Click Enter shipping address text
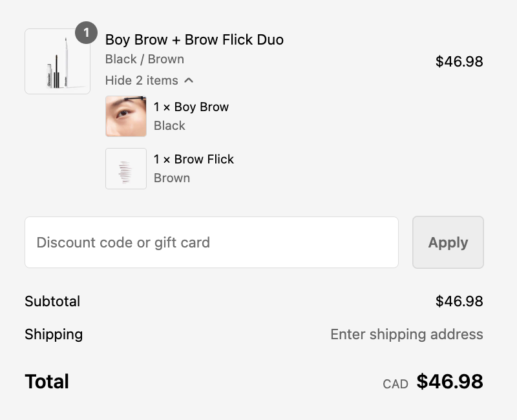Image resolution: width=517 pixels, height=420 pixels. click(x=406, y=334)
